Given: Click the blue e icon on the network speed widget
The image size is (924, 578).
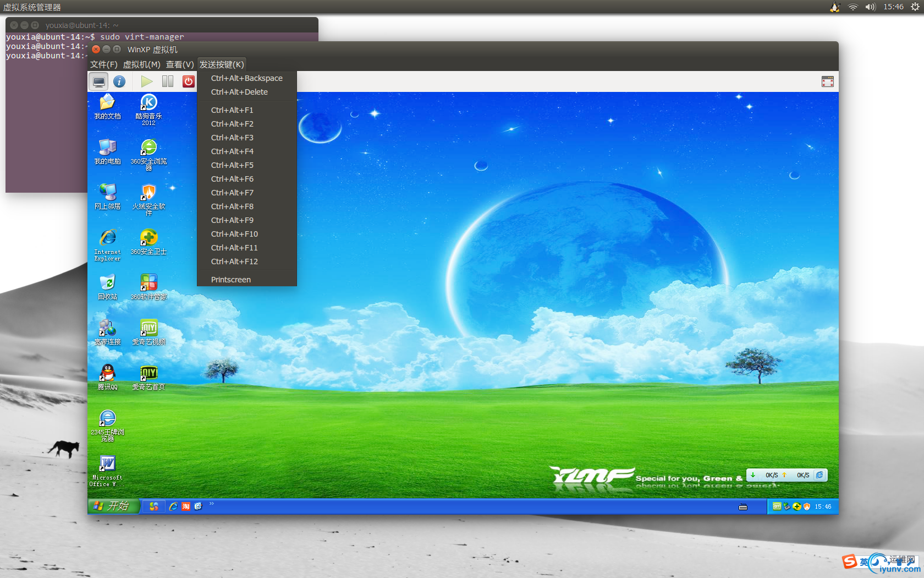Looking at the screenshot, I should coord(820,475).
